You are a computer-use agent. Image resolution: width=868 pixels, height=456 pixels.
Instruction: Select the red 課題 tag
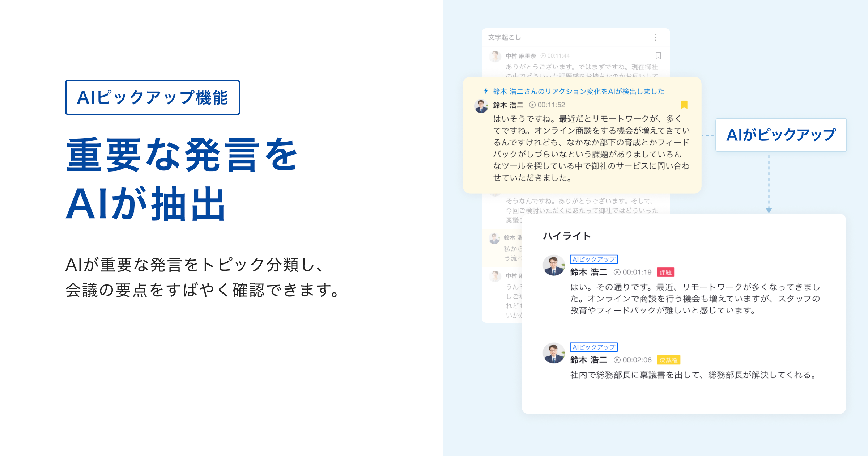pyautogui.click(x=665, y=272)
